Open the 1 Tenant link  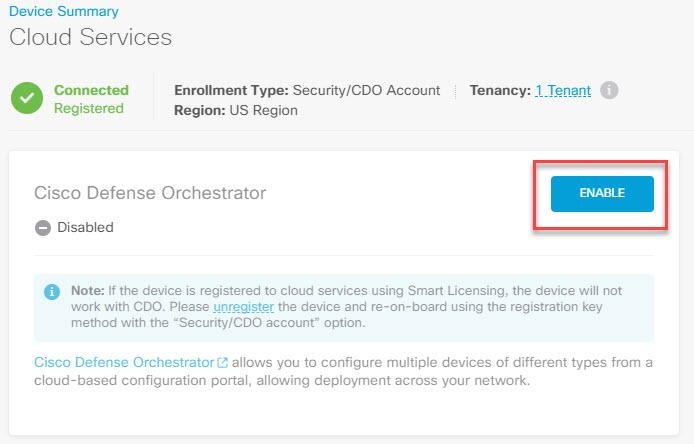[x=562, y=90]
